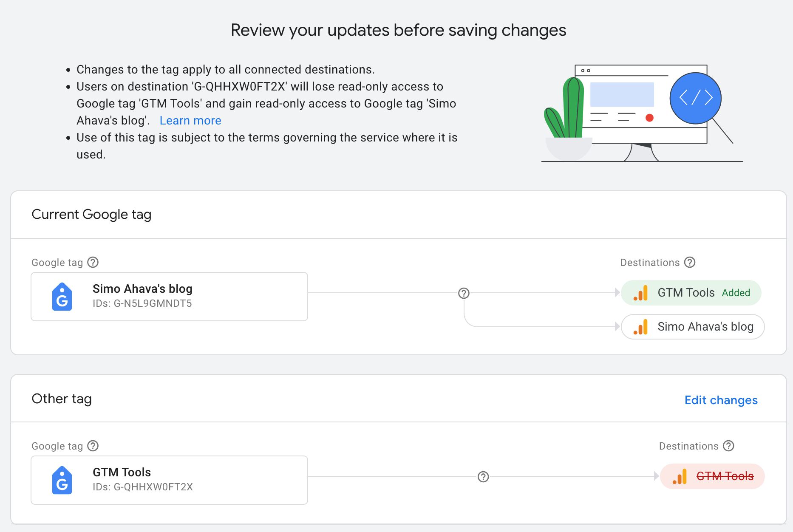793x532 pixels.
Task: Click help icon next to Destinations in Current Google tag
Action: pos(690,262)
